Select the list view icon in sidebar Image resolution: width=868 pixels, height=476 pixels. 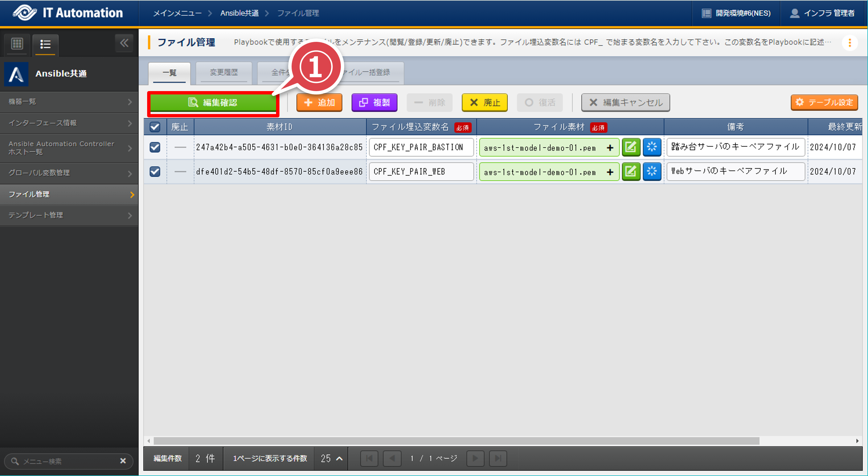pyautogui.click(x=45, y=44)
